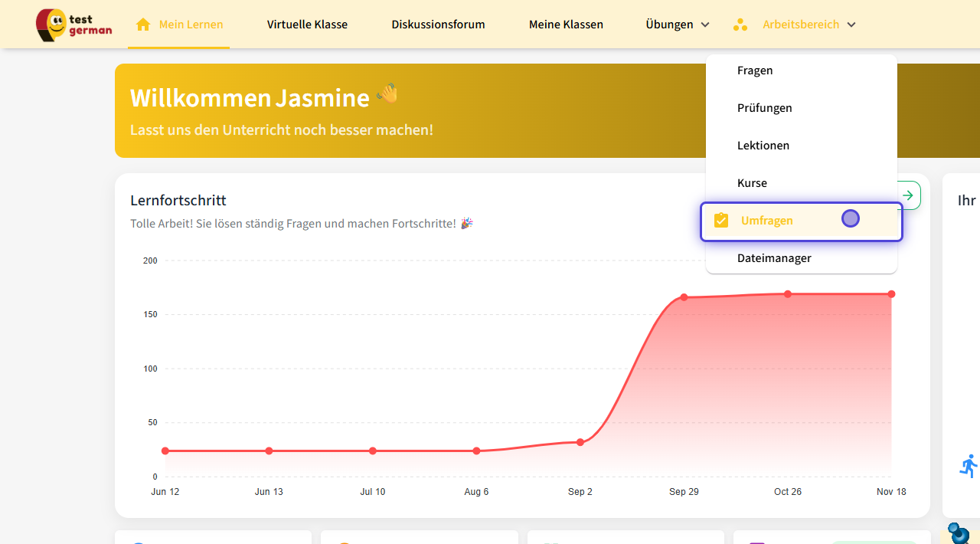Screen dimensions: 980x544
Task: Open the Virtuelle Klasse tab
Action: [x=307, y=25]
